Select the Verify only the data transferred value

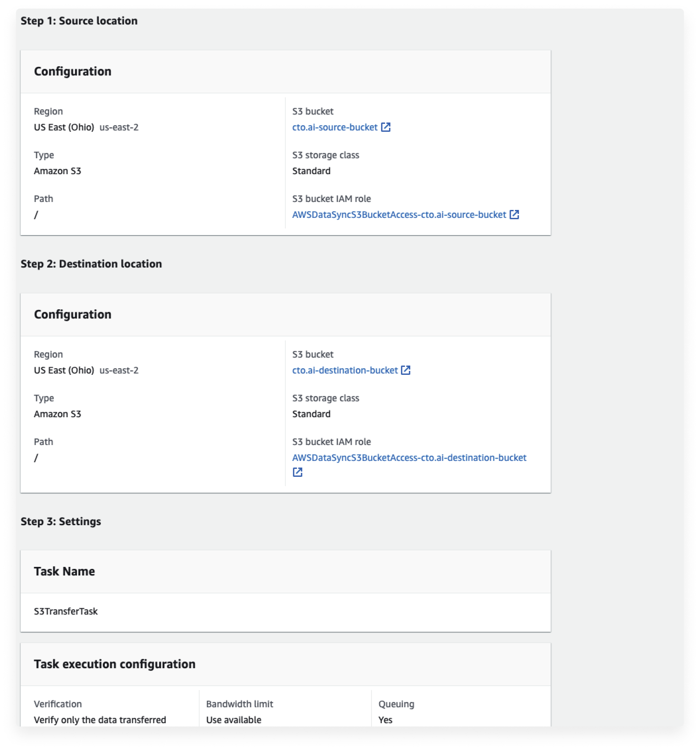pos(100,720)
